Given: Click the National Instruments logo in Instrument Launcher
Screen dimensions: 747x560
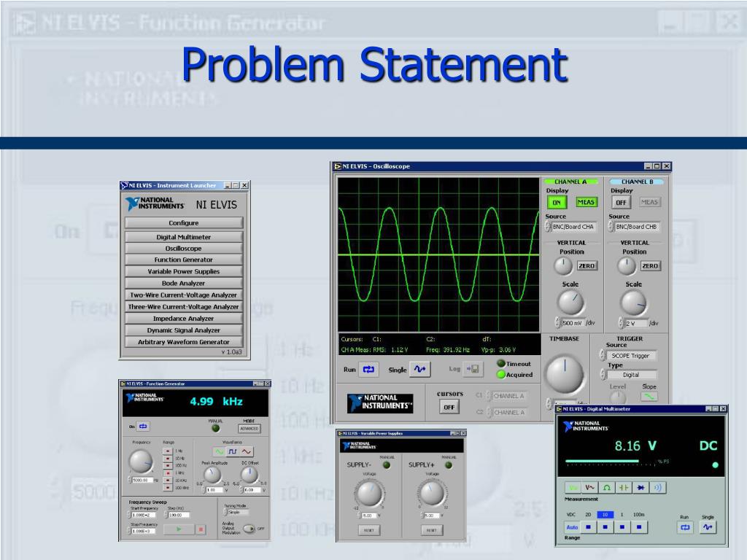Looking at the screenshot, I should tap(155, 203).
